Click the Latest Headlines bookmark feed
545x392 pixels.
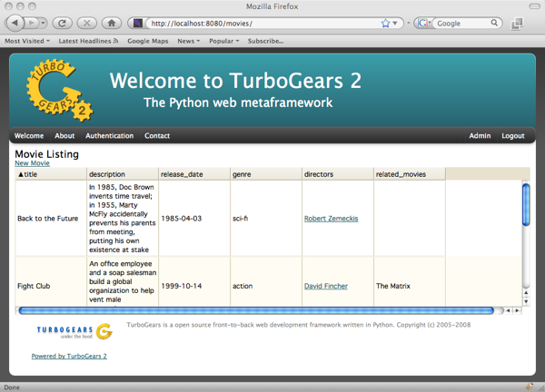pyautogui.click(x=88, y=41)
